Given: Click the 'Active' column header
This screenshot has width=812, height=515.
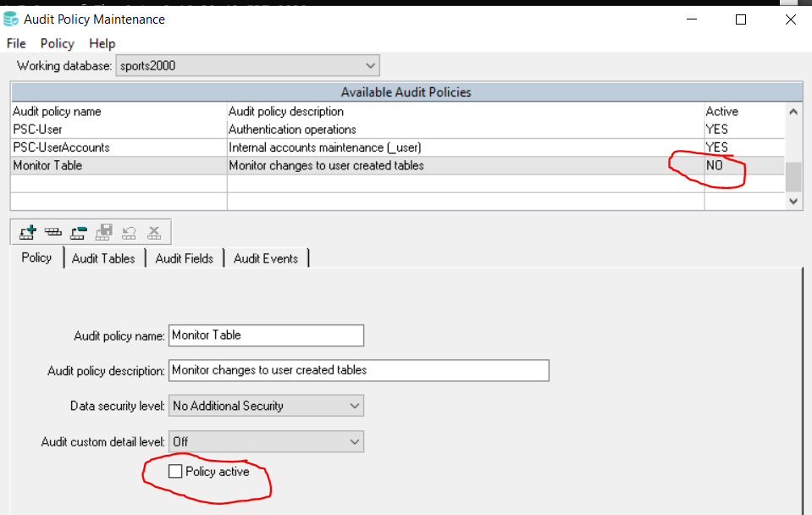Looking at the screenshot, I should click(744, 112).
